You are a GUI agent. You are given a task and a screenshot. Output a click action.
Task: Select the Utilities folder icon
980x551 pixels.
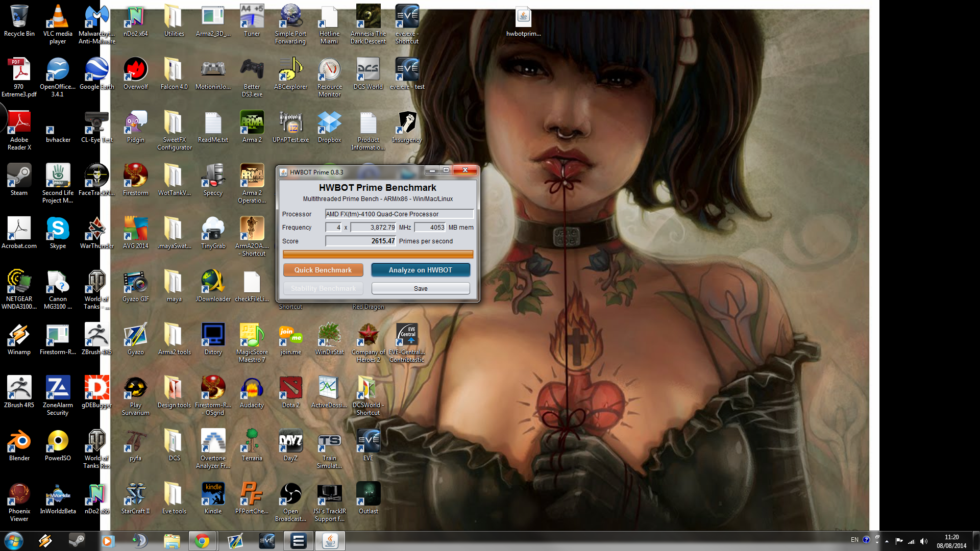point(174,21)
